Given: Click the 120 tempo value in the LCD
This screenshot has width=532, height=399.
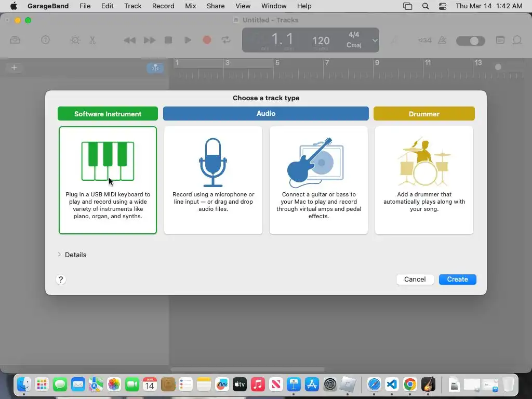Looking at the screenshot, I should pos(321,41).
